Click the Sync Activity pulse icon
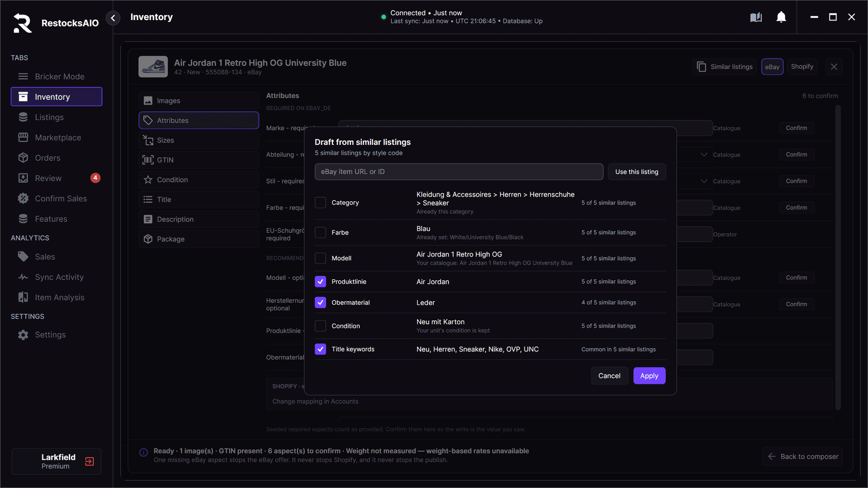The width and height of the screenshot is (868, 488). [x=23, y=277]
